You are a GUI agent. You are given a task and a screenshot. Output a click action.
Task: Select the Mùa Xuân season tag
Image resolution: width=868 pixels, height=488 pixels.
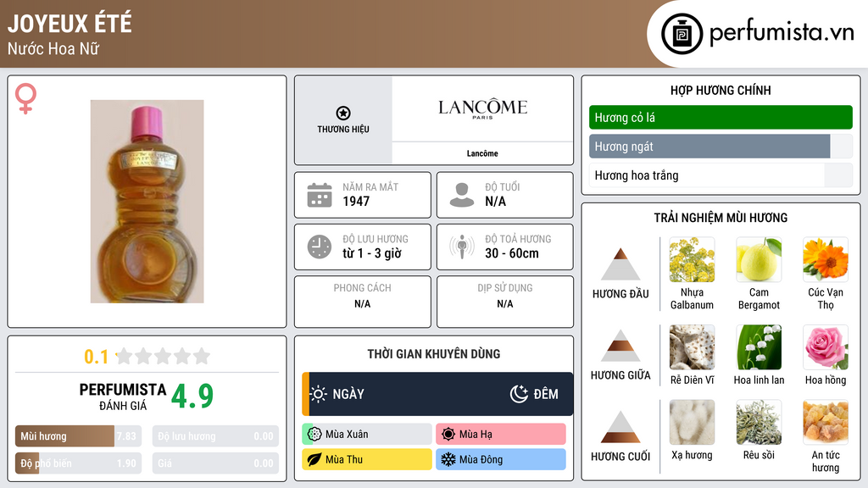367,434
